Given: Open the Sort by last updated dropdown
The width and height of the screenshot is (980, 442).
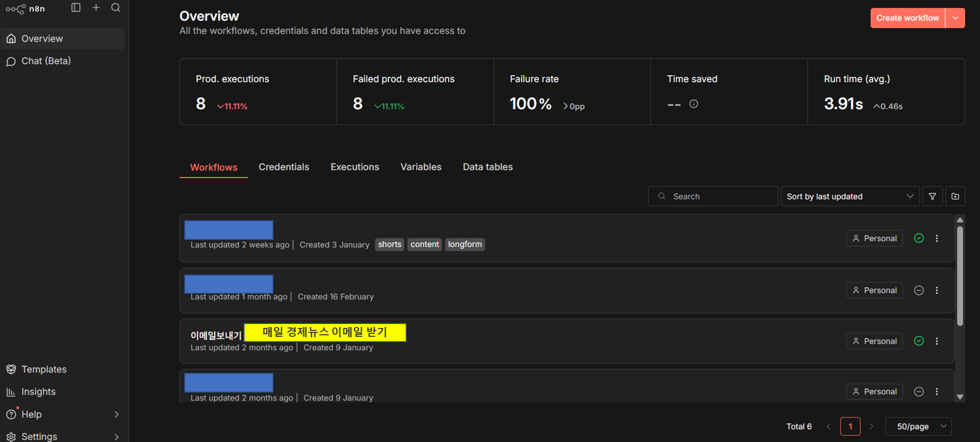Looking at the screenshot, I should click(850, 196).
